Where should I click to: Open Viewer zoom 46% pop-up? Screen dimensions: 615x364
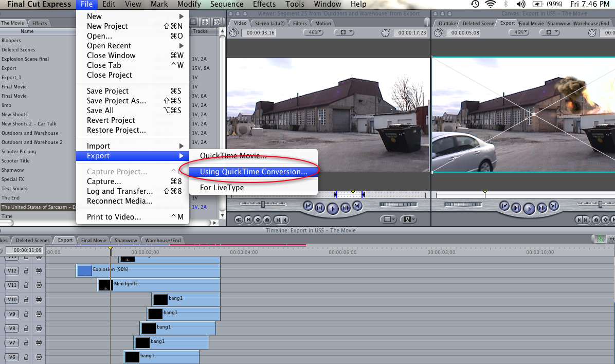pos(313,32)
